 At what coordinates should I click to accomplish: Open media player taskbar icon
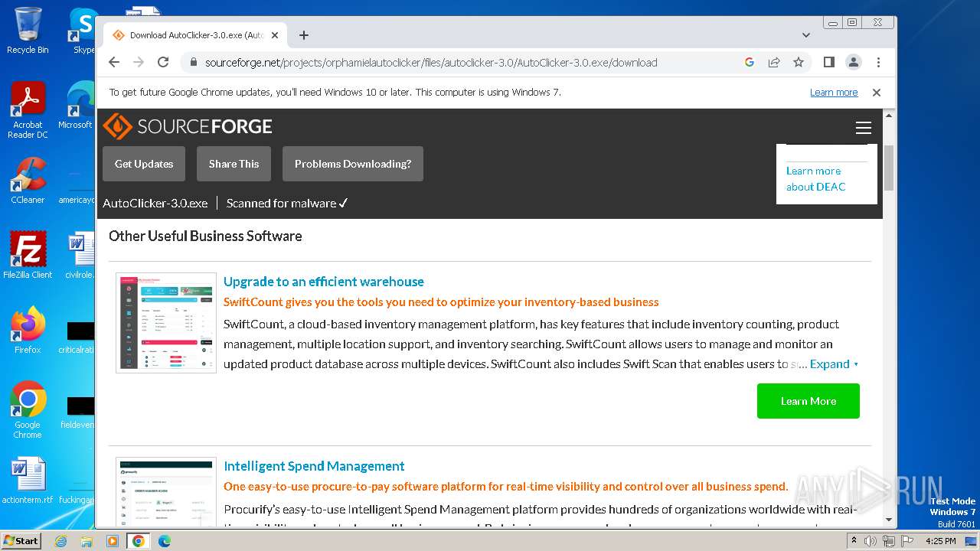(x=113, y=541)
